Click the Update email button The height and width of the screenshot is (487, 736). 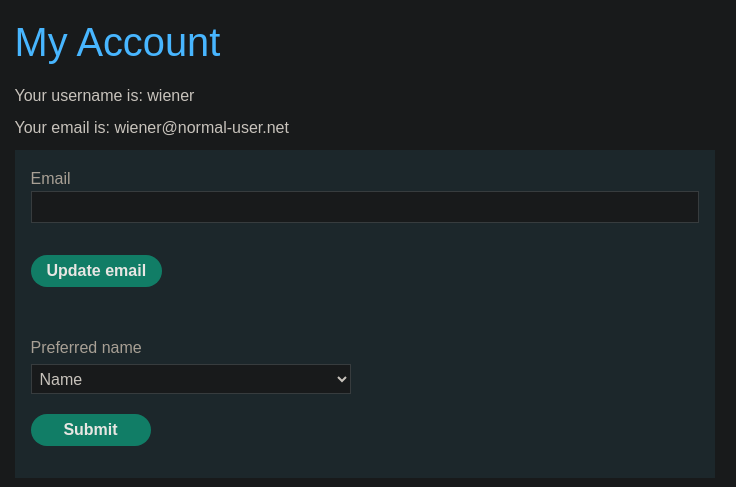point(96,271)
